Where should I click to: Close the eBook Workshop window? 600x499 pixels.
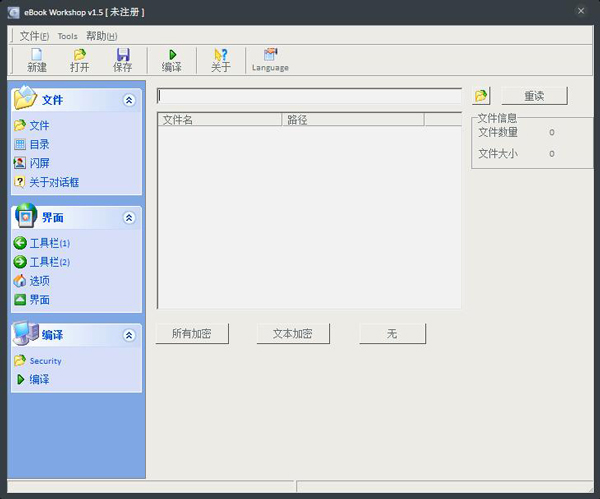tap(581, 11)
